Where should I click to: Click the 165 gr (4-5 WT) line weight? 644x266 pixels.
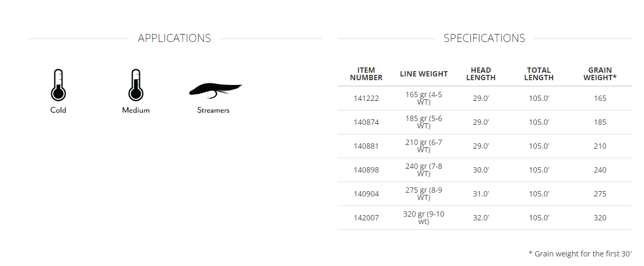[424, 98]
